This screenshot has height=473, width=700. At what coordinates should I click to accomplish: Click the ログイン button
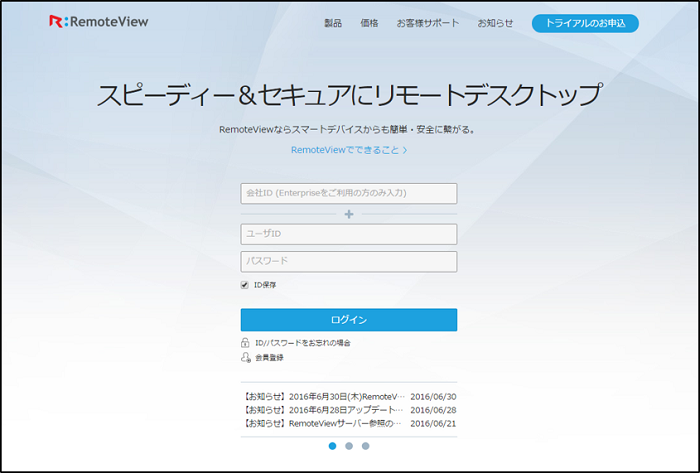pyautogui.click(x=349, y=320)
